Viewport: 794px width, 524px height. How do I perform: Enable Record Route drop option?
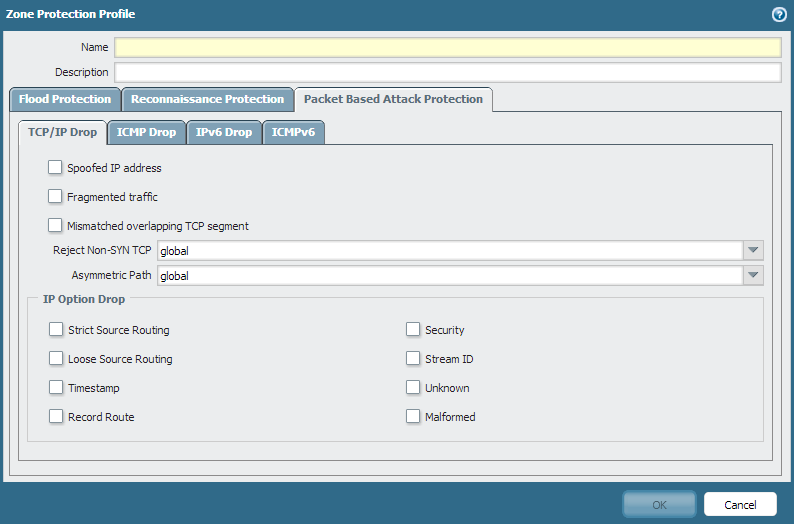coord(56,417)
